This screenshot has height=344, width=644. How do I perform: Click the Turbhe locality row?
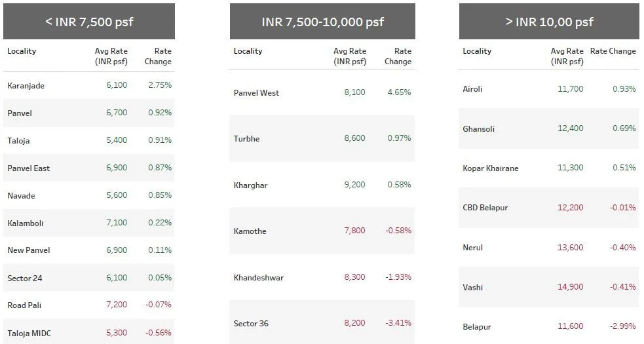[x=247, y=139]
